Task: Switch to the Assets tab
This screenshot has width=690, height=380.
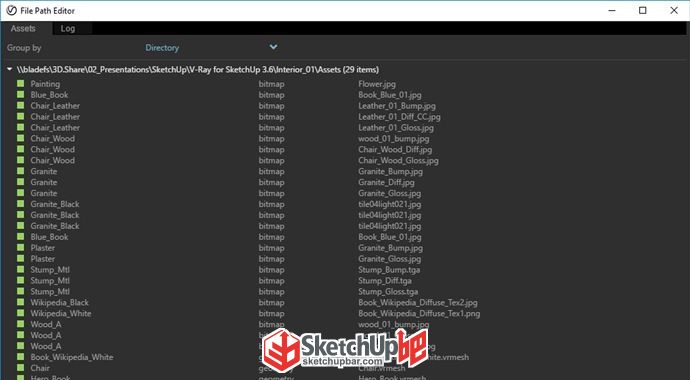Action: point(23,29)
